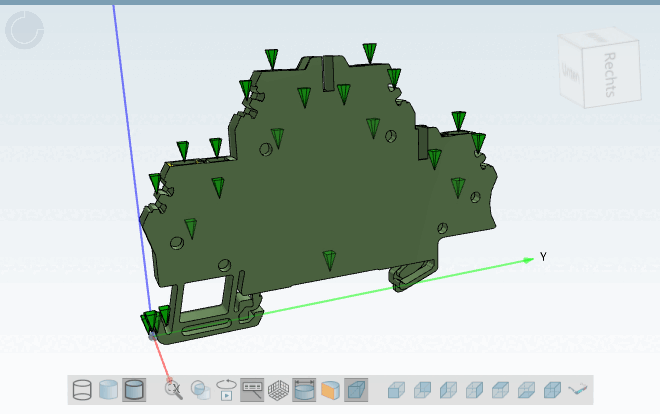The height and width of the screenshot is (414, 660).
Task: Show the 3D grid planes
Action: [278, 390]
